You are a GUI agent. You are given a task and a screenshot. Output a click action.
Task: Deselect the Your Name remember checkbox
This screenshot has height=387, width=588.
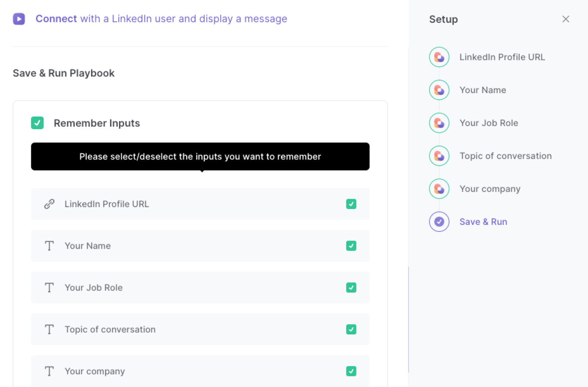pyautogui.click(x=351, y=246)
